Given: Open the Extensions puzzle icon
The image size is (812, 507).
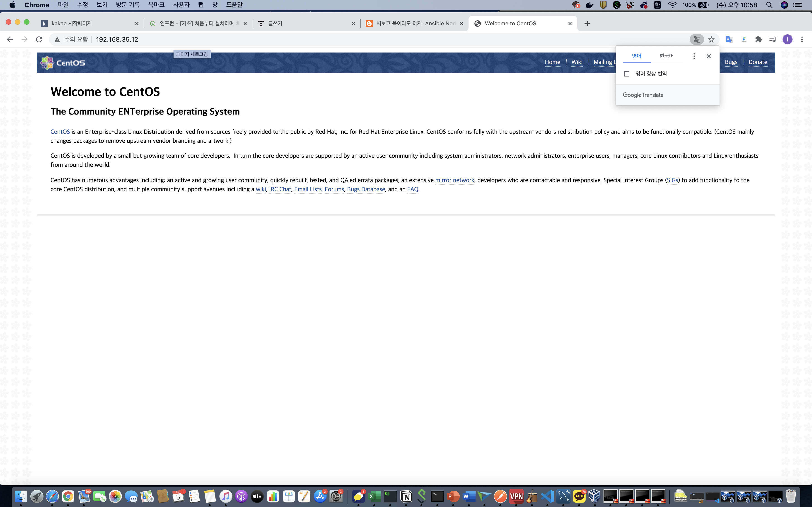Looking at the screenshot, I should pyautogui.click(x=758, y=39).
